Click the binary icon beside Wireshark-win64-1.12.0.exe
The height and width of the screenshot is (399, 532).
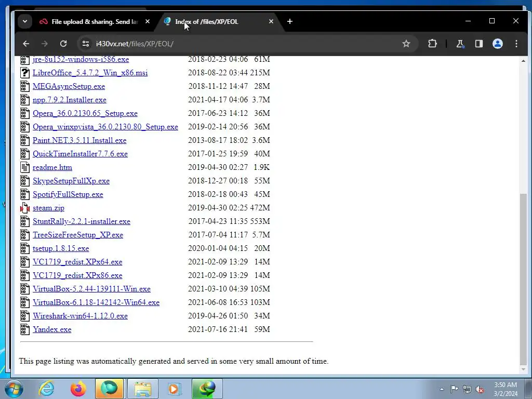[x=25, y=316]
